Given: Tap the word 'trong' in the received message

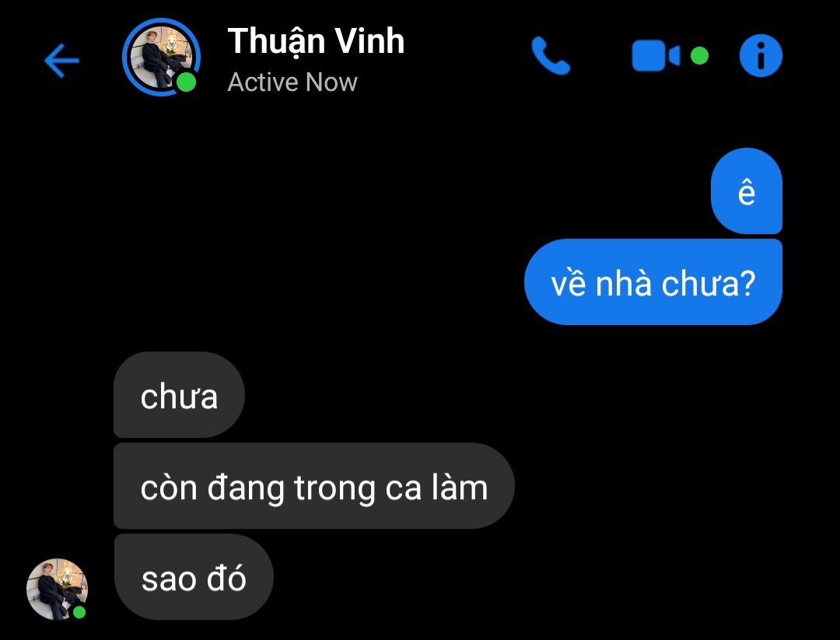Looking at the screenshot, I should click(x=334, y=489).
